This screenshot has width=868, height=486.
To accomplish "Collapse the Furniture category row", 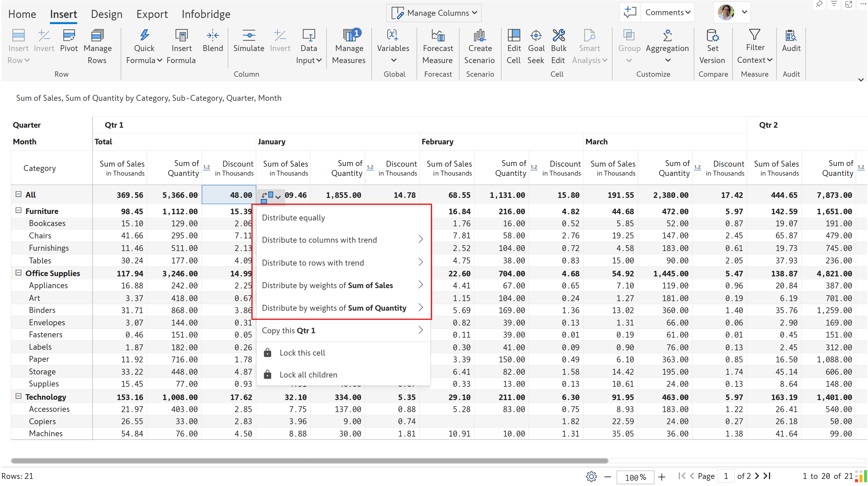I will click(x=19, y=211).
